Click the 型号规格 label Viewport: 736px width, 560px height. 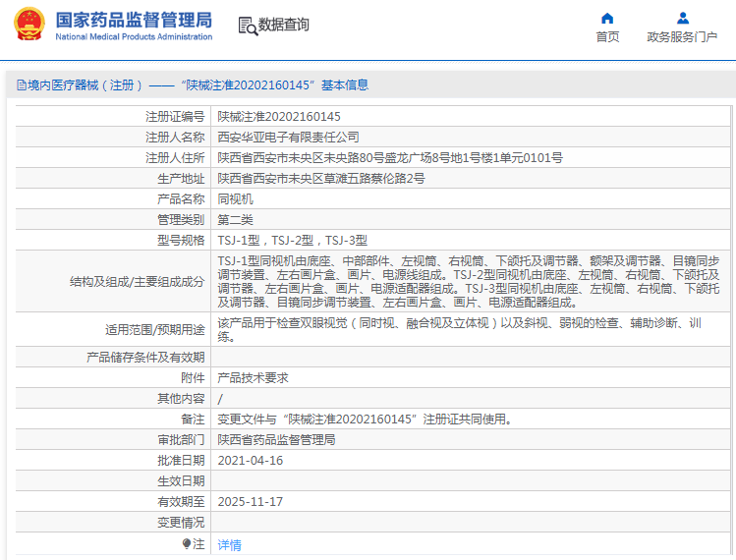[181, 241]
